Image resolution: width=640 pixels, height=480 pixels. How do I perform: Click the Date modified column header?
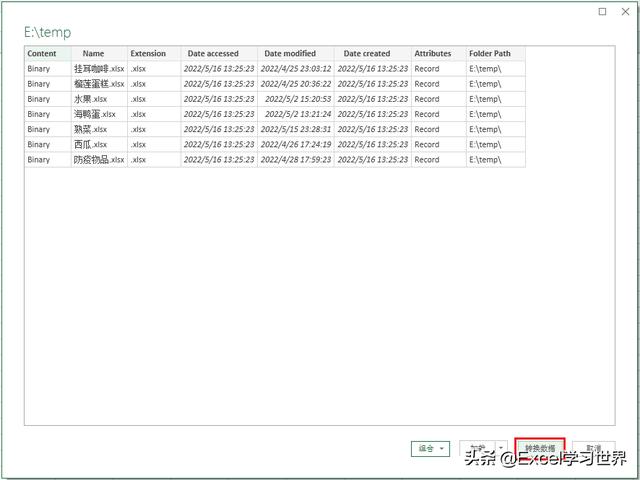click(x=290, y=53)
